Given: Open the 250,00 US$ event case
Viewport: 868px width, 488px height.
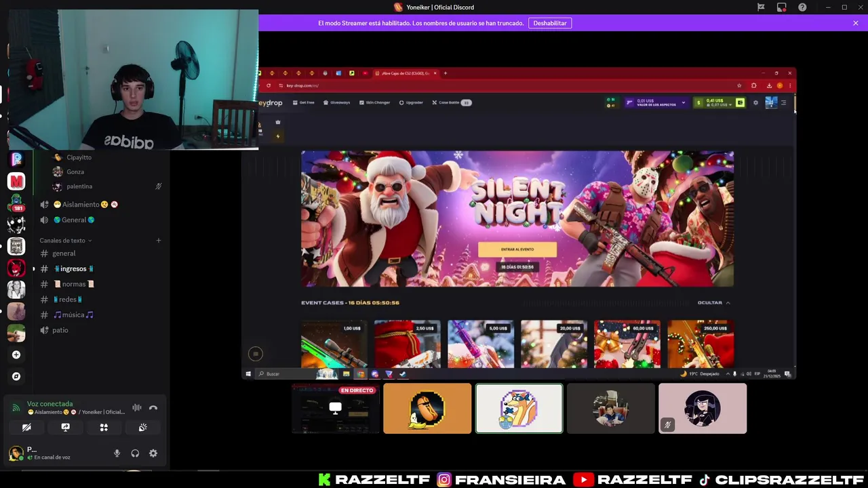Looking at the screenshot, I should pyautogui.click(x=701, y=344).
